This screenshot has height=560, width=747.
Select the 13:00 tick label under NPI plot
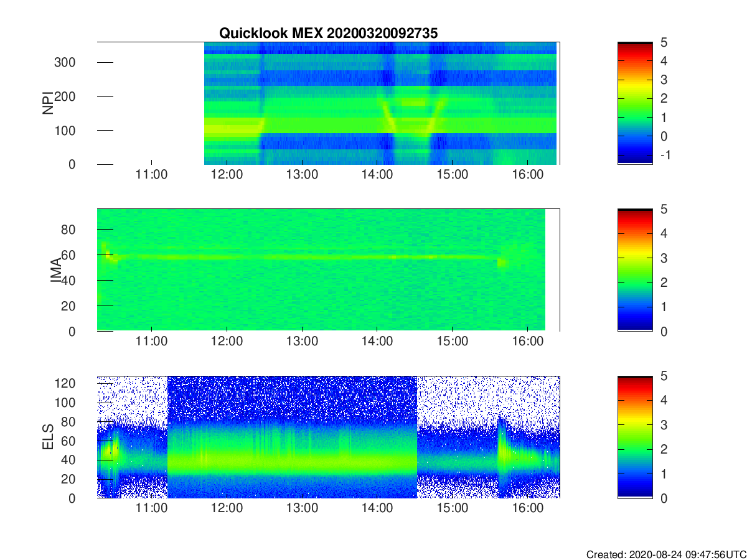302,175
